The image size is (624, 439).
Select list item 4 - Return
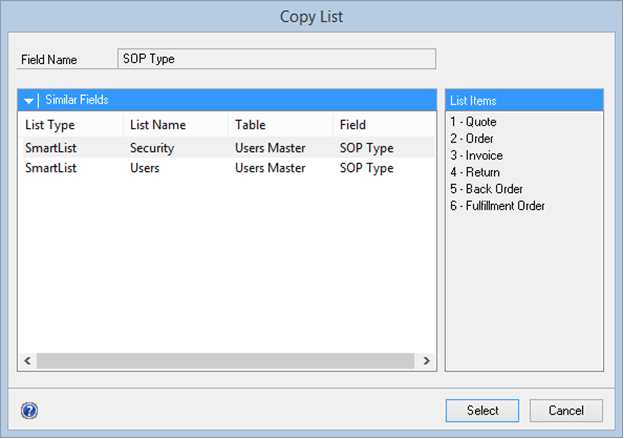coord(475,172)
